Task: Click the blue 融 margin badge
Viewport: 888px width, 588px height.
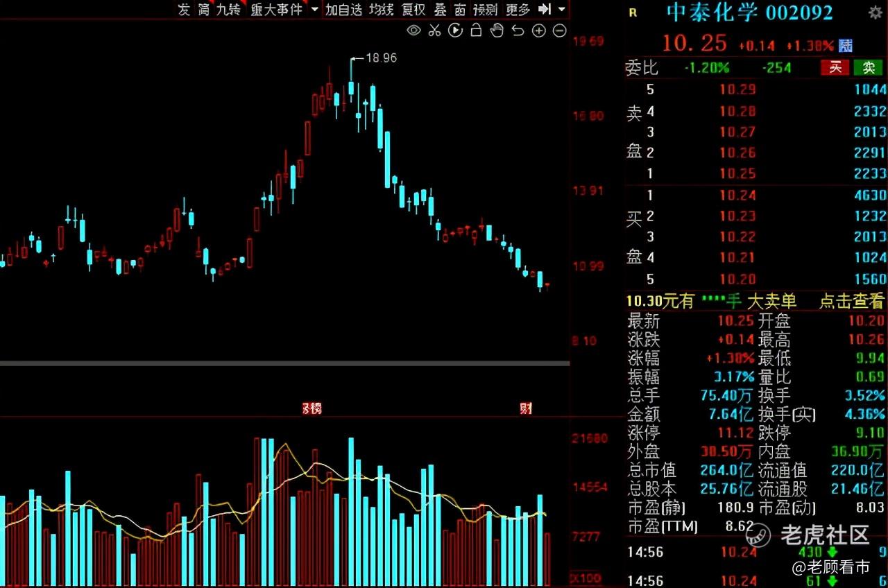Action: pyautogui.click(x=846, y=45)
